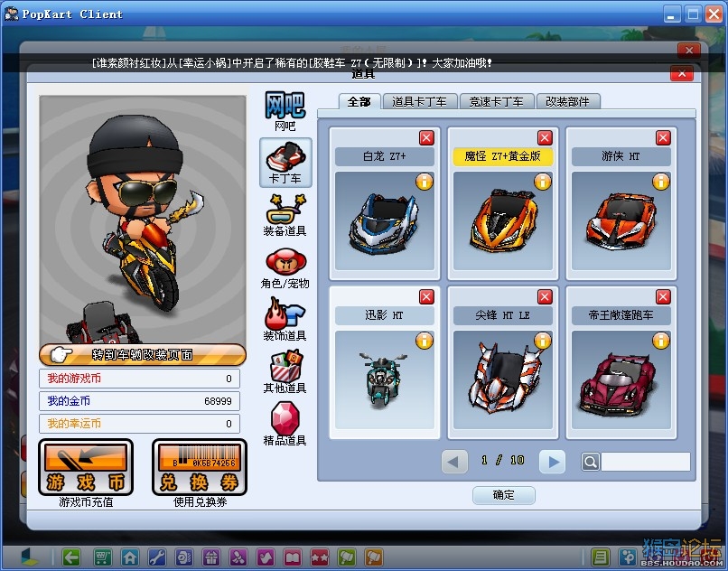The height and width of the screenshot is (571, 728).
Task: Open the gift box icon in bottom toolbar
Action: click(211, 557)
